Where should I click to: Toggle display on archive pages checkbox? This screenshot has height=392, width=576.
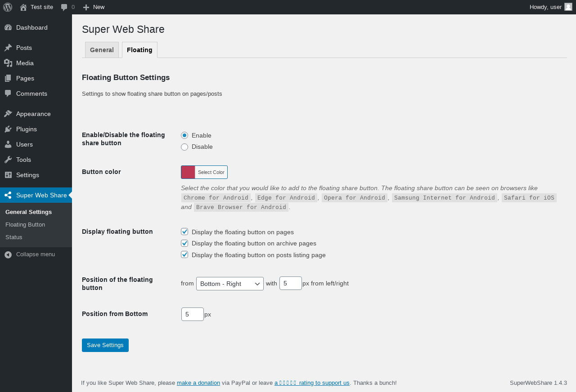tap(184, 243)
